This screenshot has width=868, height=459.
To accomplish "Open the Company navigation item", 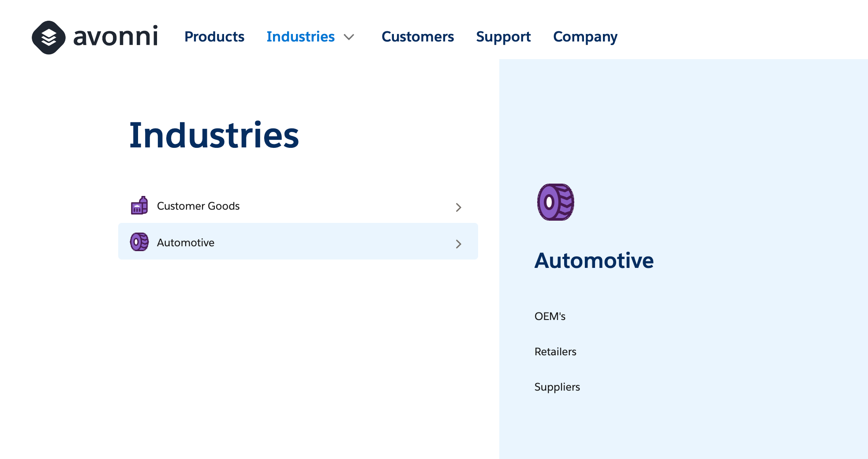I will 585,37.
